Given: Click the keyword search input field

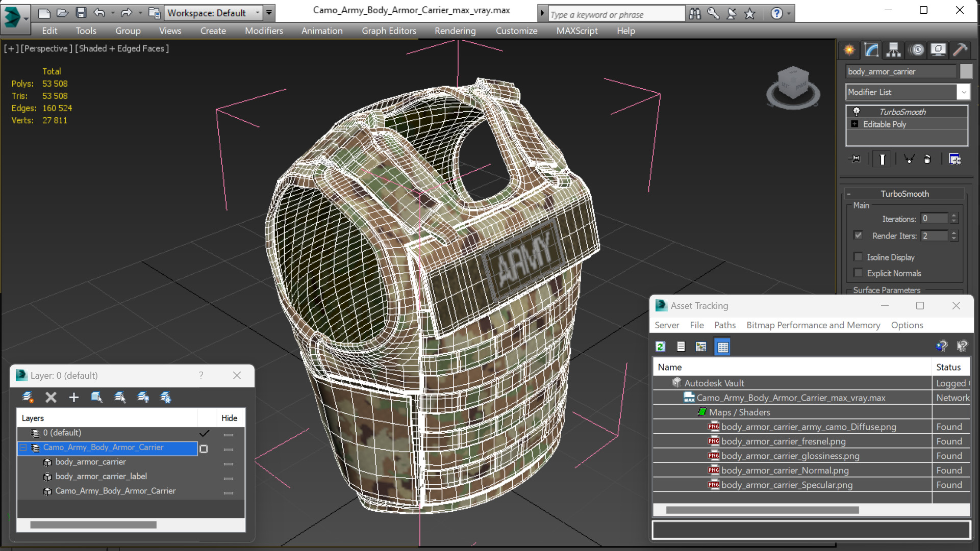Looking at the screenshot, I should (616, 14).
